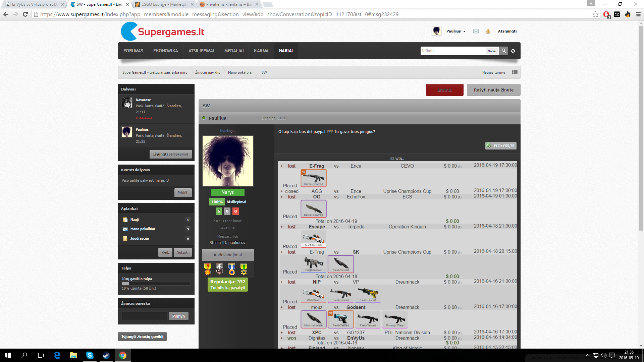The image size is (644, 362).
Task: Open Skype from the taskbar
Action: pyautogui.click(x=90, y=355)
